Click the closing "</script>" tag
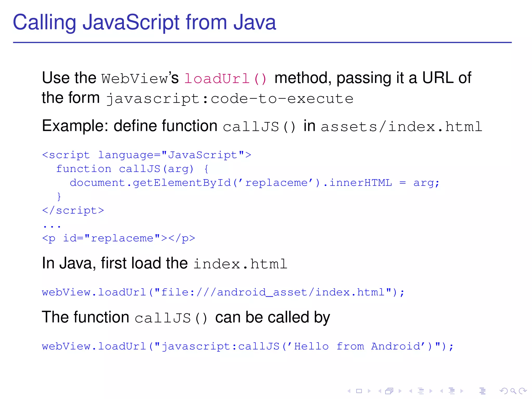 pyautogui.click(x=73, y=210)
